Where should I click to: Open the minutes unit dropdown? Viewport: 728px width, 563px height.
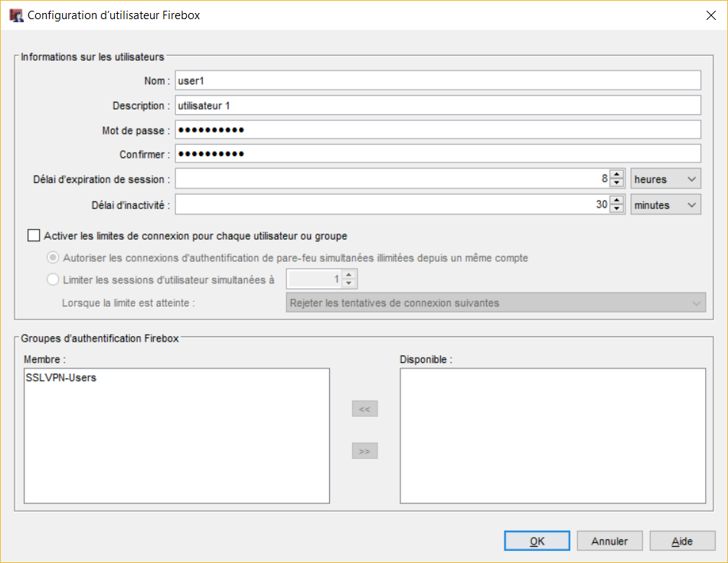pos(665,205)
